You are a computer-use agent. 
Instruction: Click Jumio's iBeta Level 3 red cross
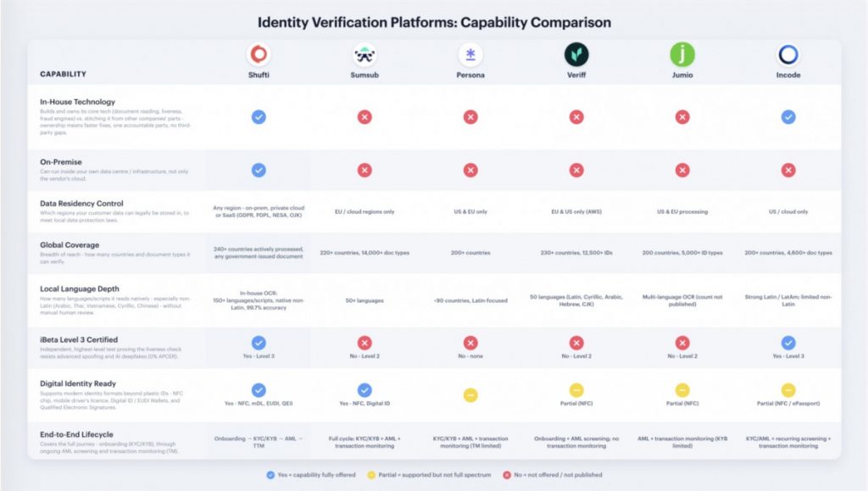[x=682, y=343]
